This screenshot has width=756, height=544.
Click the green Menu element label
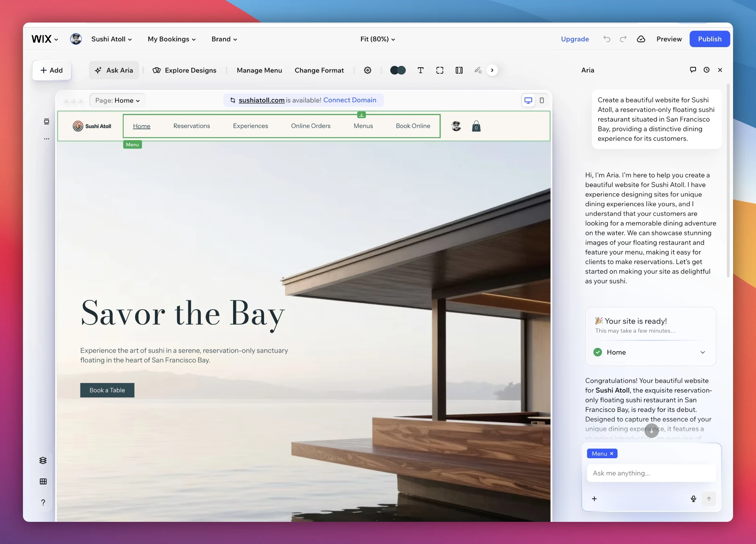(x=132, y=145)
